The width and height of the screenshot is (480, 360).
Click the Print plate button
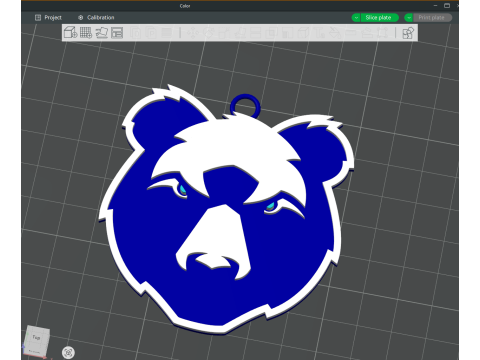click(x=432, y=18)
